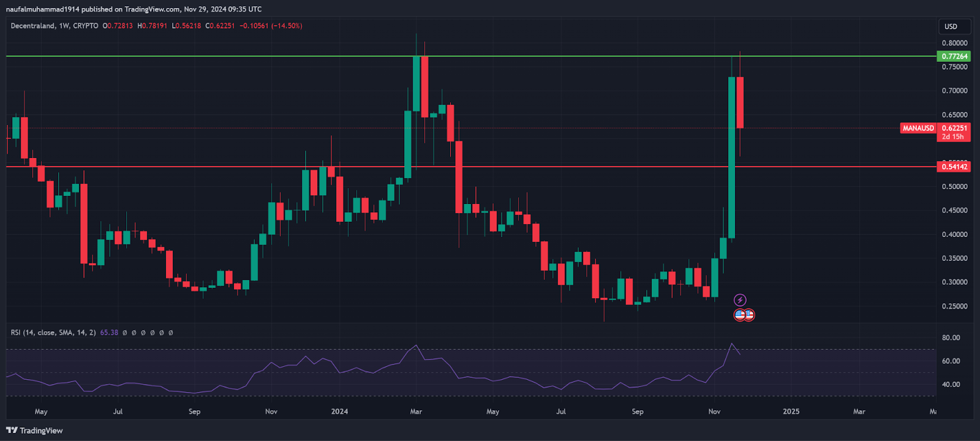Click the change value −0.10561 (−14.50%)
The height and width of the screenshot is (441, 980).
pyautogui.click(x=271, y=26)
